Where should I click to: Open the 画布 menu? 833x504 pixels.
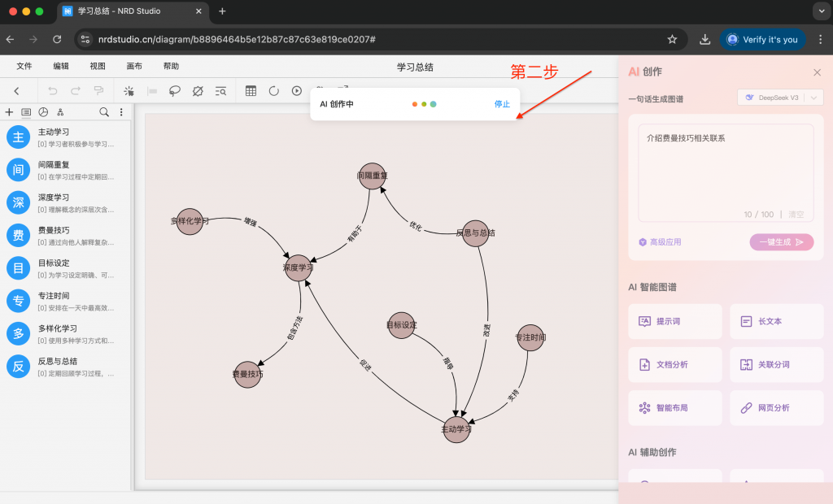pos(134,66)
